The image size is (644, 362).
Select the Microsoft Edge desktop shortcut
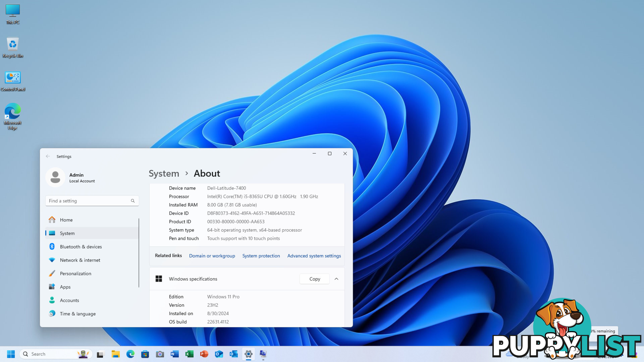(13, 116)
